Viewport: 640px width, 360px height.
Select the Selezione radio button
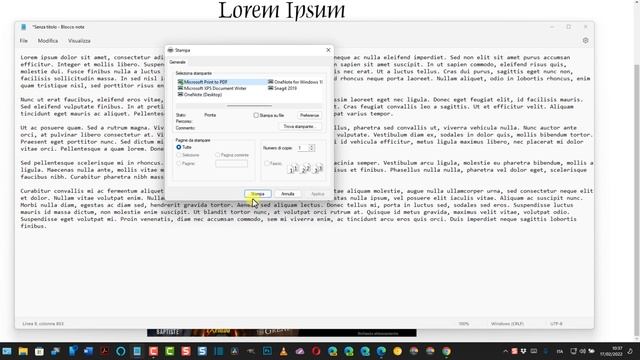coord(179,155)
